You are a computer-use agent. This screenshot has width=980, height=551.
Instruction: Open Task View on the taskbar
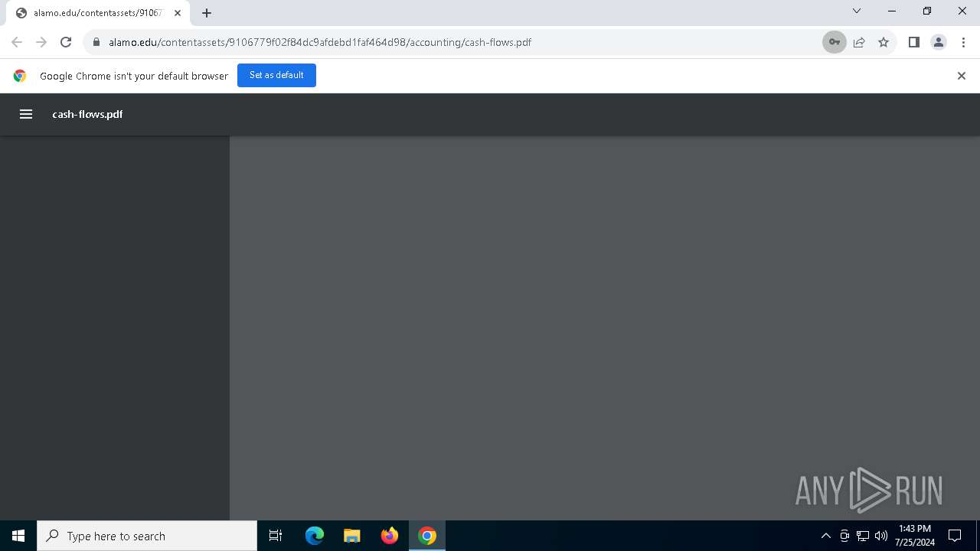click(x=276, y=536)
